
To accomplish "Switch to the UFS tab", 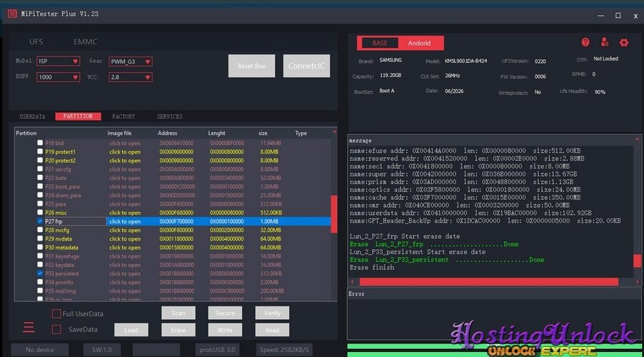I will [36, 42].
